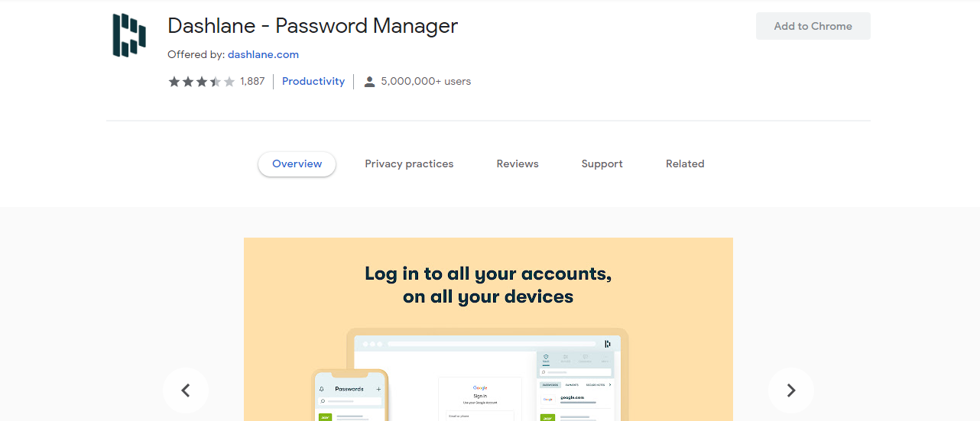
Task: Open the Productivity category link
Action: coord(313,82)
